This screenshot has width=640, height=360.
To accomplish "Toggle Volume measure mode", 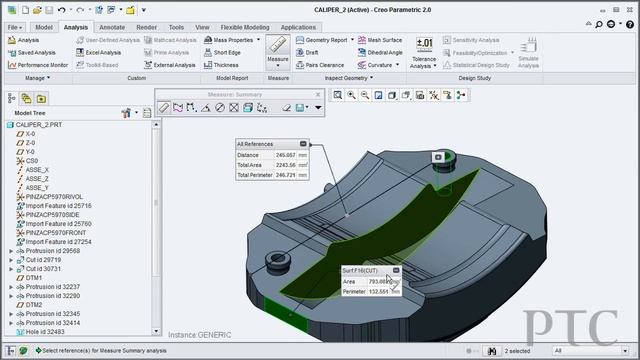I will (248, 107).
